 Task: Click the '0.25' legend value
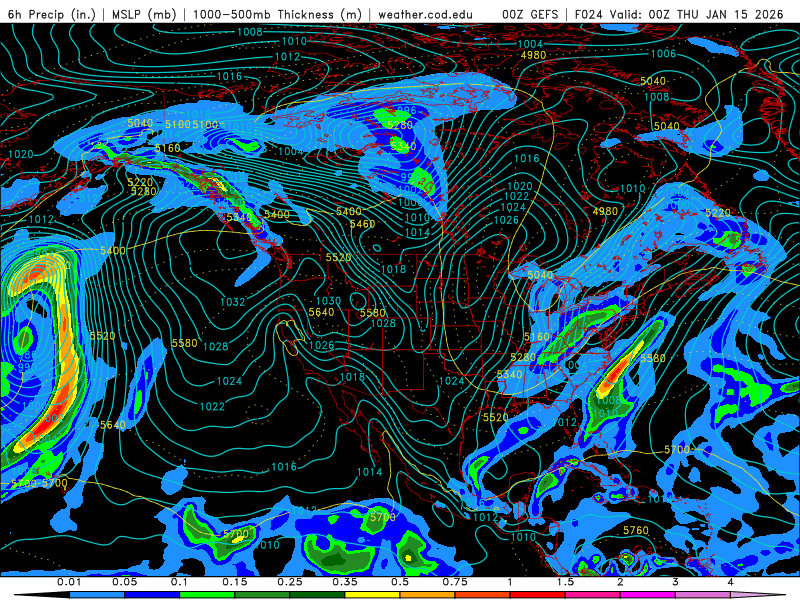[290, 582]
